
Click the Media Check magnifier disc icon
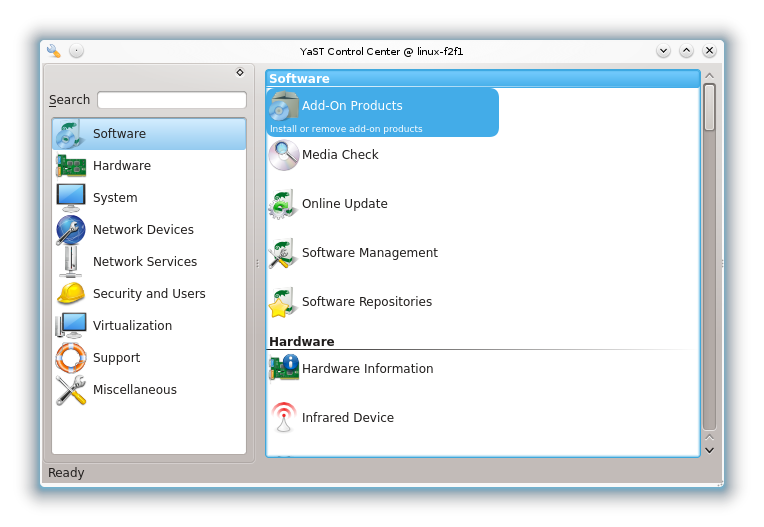[284, 155]
